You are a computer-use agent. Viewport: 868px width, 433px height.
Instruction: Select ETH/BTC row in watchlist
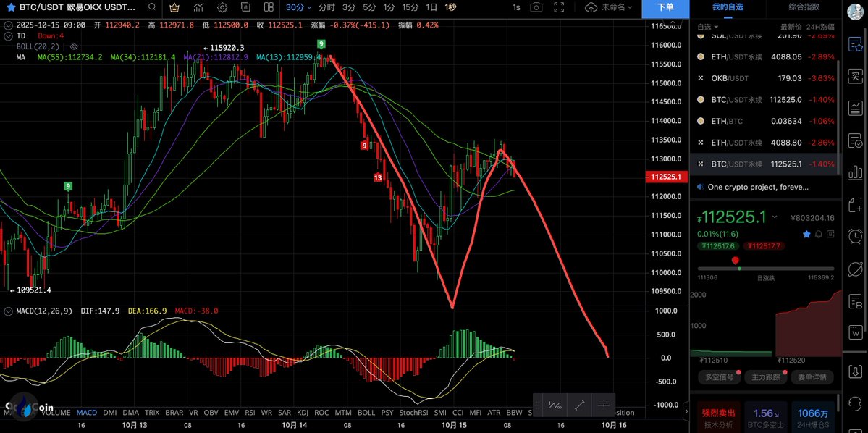764,121
